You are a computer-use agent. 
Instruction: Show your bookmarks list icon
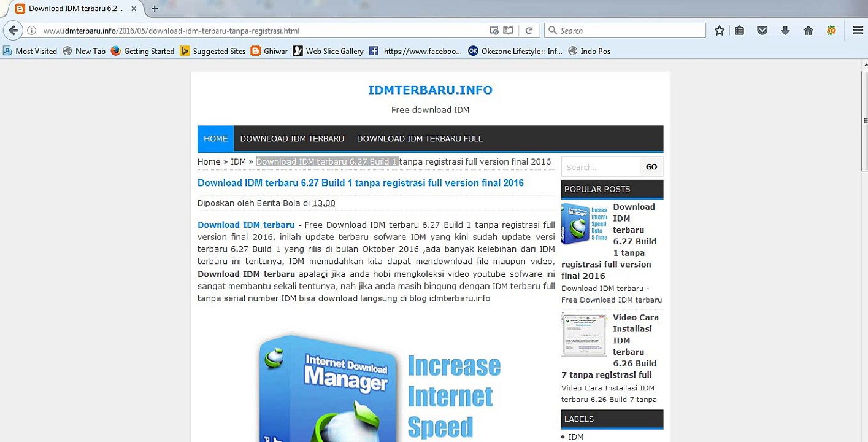pos(740,31)
